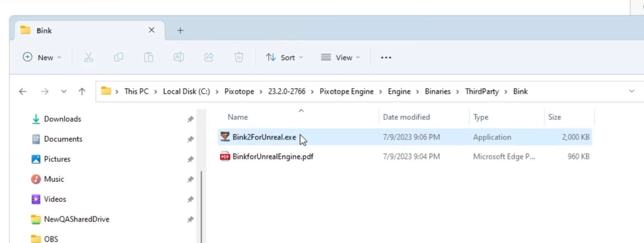
Task: Click the Delete trash can icon
Action: [x=239, y=57]
